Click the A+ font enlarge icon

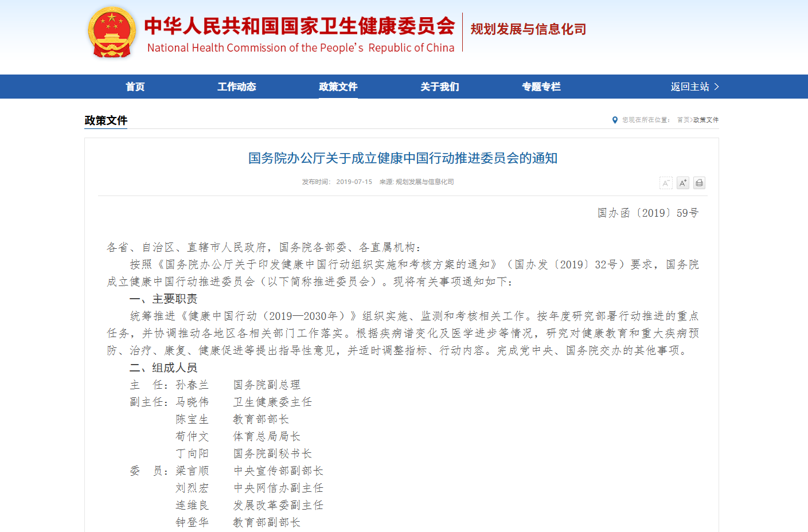pyautogui.click(x=682, y=182)
